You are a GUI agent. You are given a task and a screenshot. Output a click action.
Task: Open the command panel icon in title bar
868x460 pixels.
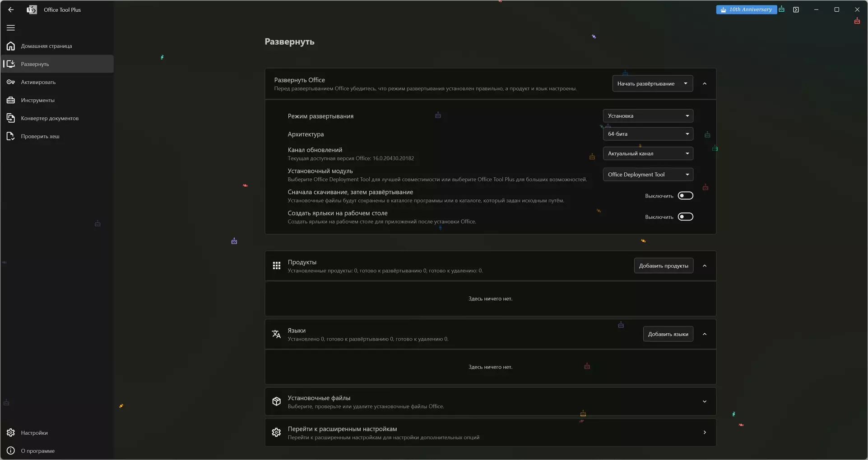tap(796, 9)
